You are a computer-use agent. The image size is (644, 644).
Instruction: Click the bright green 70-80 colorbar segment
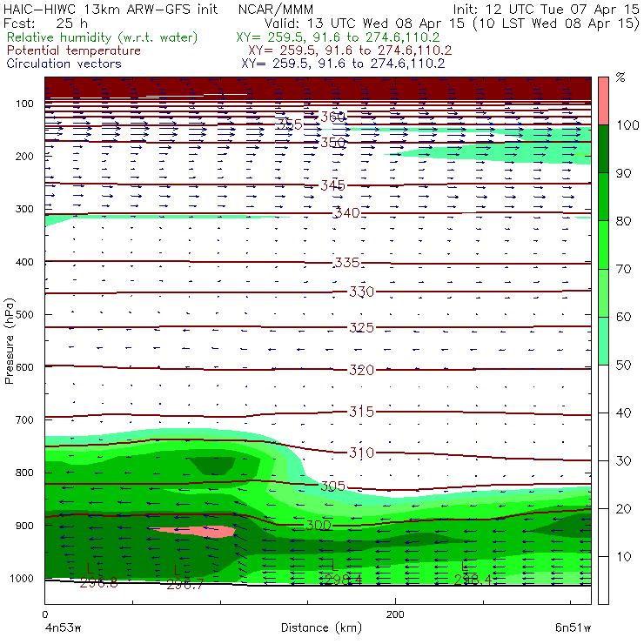[603, 245]
